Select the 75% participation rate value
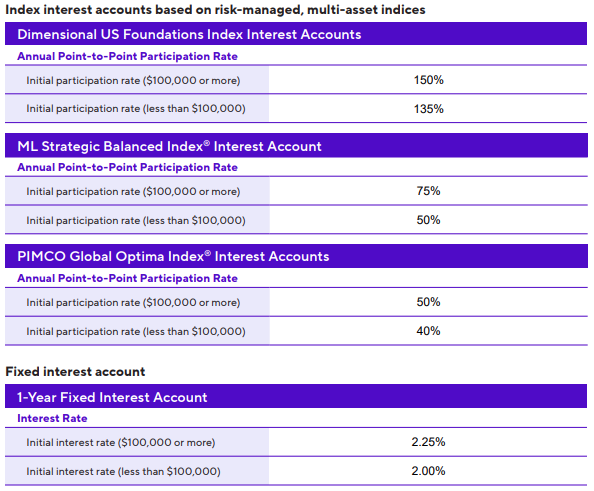The width and height of the screenshot is (594, 491). click(x=428, y=191)
